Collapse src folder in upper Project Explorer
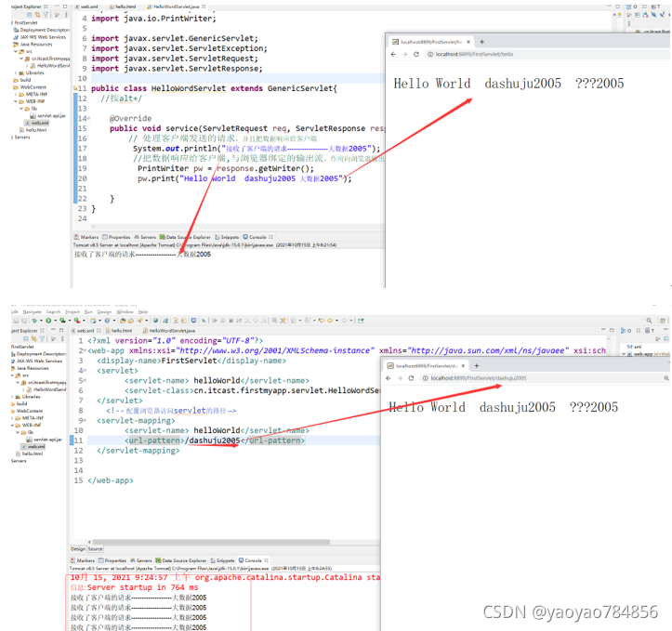Screen dimensions: 672x631 pyautogui.click(x=16, y=51)
